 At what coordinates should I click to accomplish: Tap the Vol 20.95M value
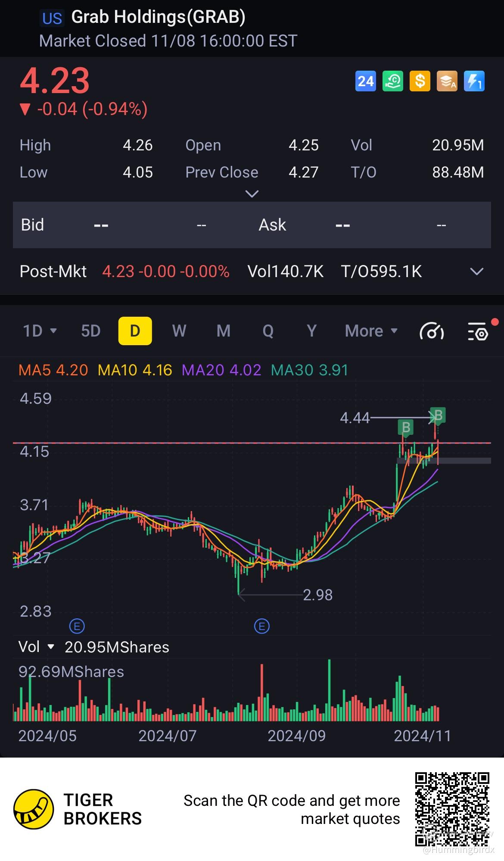point(458,145)
